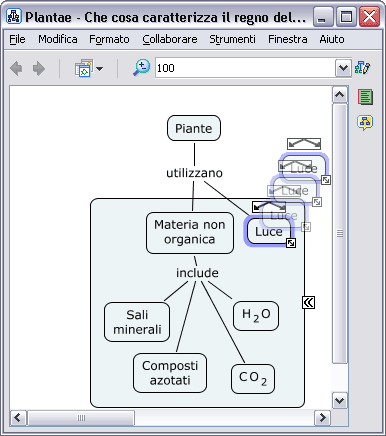
Task: Select the Sali minerali node
Action: point(137,322)
